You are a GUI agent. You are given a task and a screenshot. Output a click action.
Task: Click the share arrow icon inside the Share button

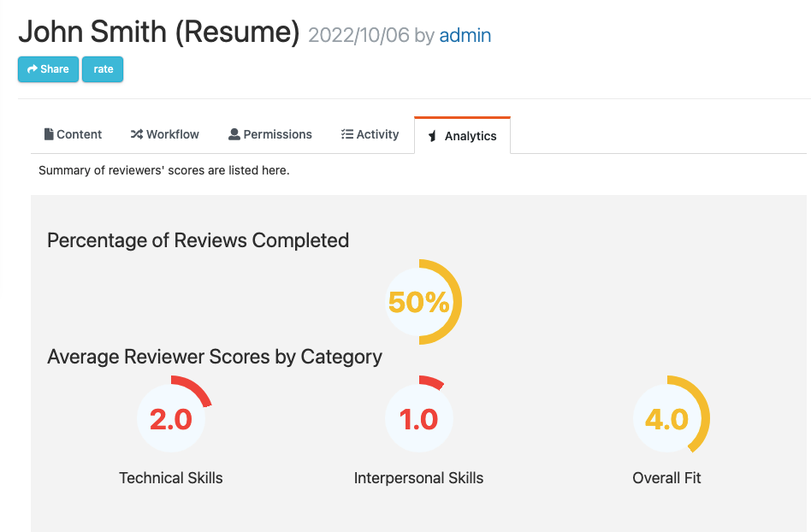(31, 69)
